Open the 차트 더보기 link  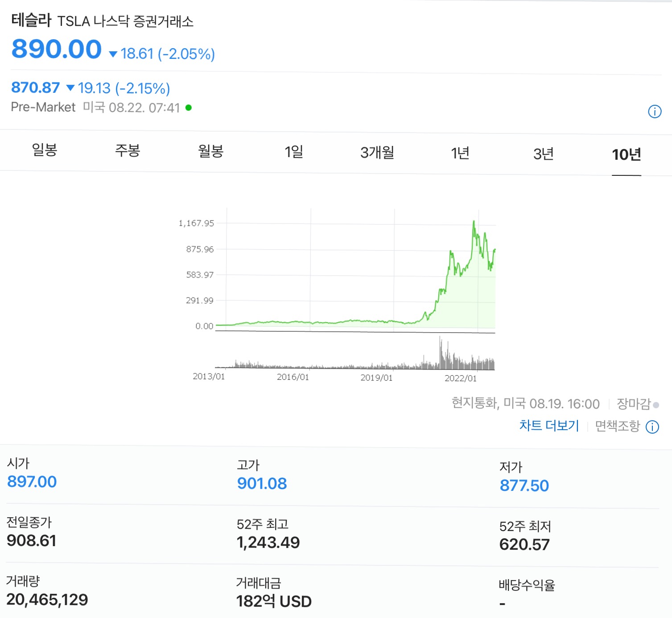click(549, 425)
